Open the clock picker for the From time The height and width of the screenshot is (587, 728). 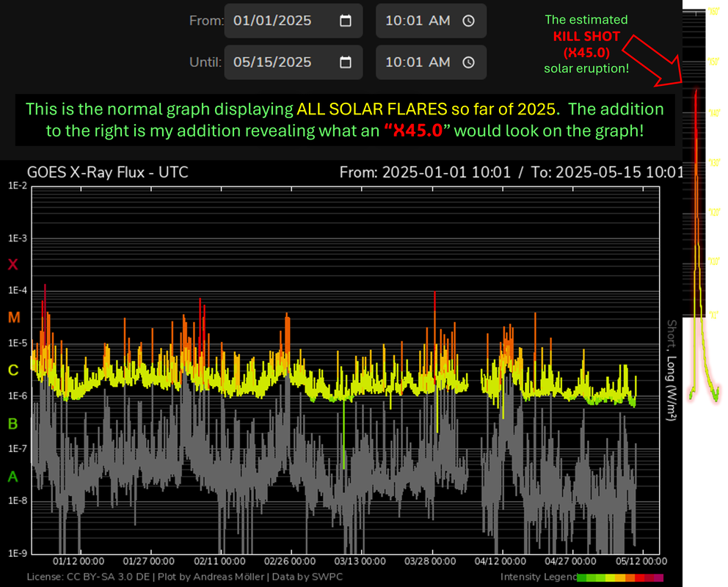[469, 21]
